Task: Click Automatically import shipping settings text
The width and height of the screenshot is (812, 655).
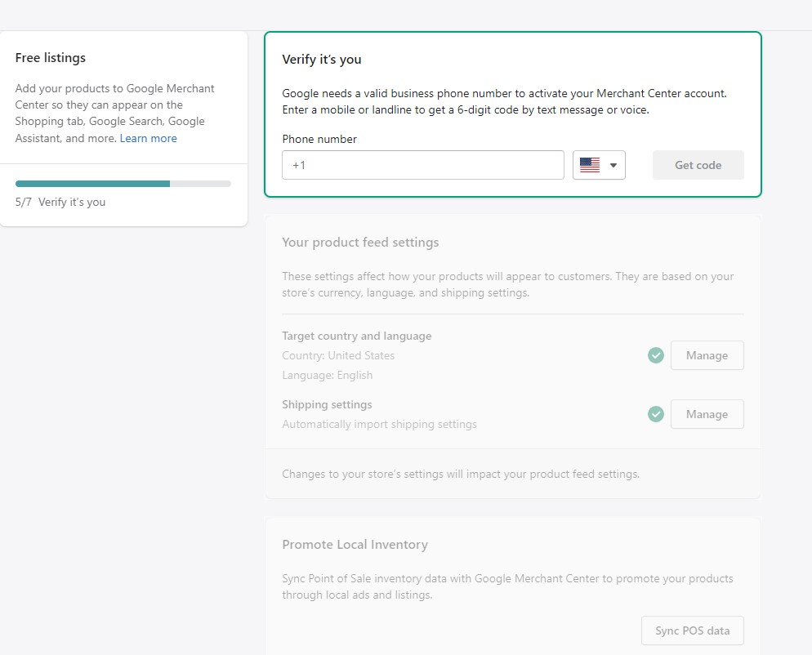Action: click(x=379, y=424)
